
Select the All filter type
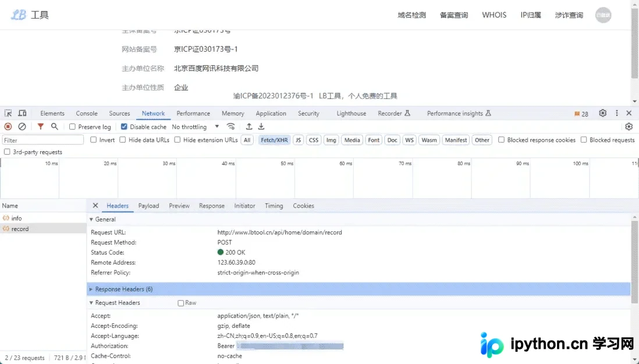tap(247, 140)
